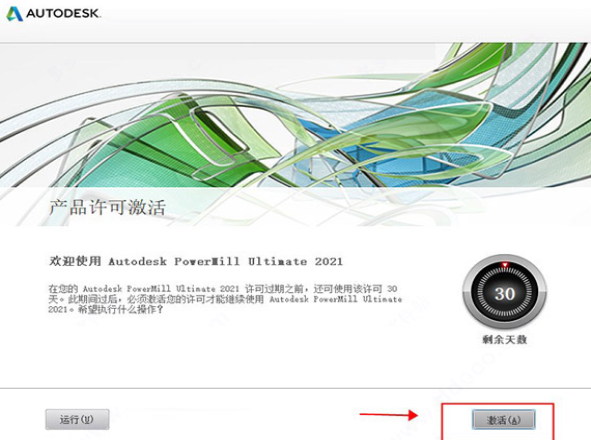This screenshot has width=591, height=440.
Task: Click the 30-day countdown dial
Action: (x=505, y=291)
